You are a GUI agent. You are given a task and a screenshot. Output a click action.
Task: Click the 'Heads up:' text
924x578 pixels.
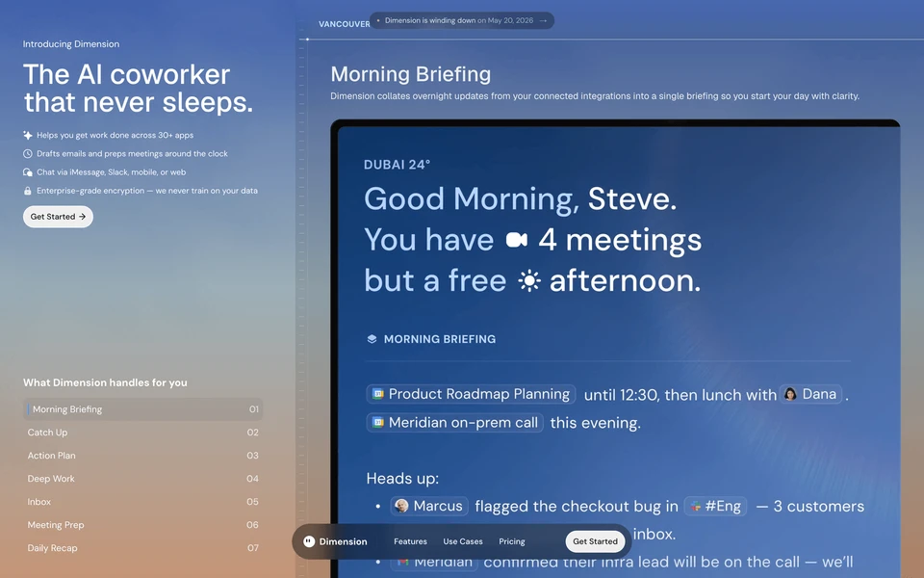pyautogui.click(x=402, y=479)
